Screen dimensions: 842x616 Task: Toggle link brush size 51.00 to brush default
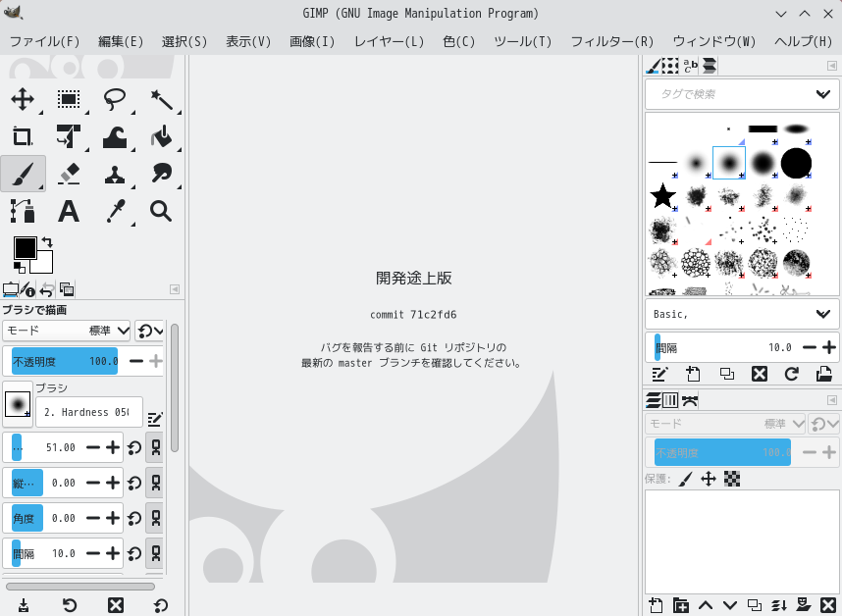[x=155, y=447]
